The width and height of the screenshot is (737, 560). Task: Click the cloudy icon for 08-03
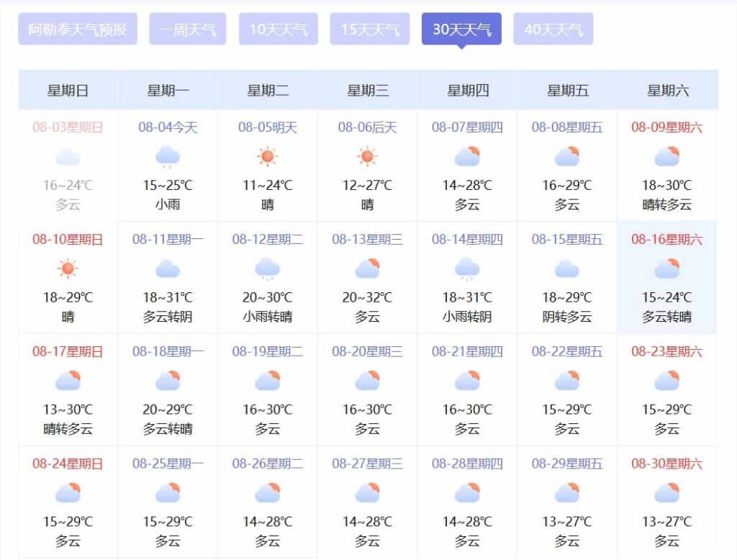pos(68,157)
